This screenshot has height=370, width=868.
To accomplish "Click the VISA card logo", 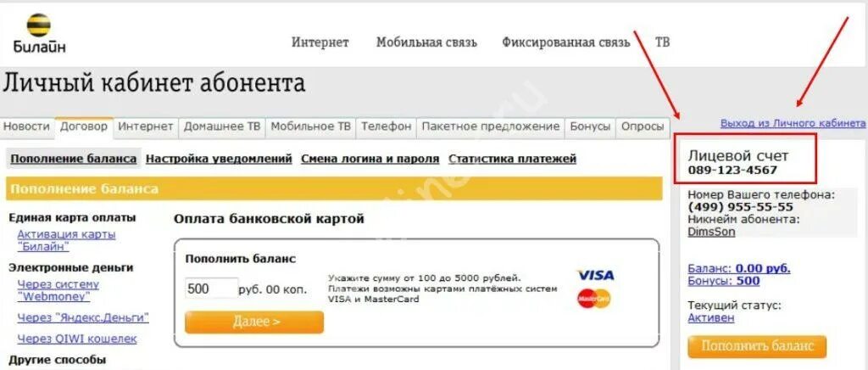I will (x=595, y=275).
